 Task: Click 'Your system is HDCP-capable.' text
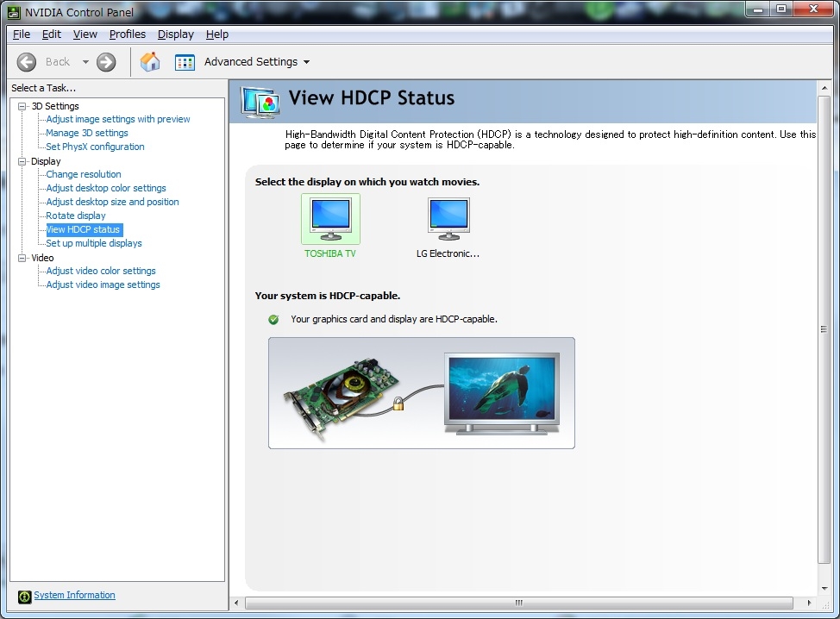(x=328, y=296)
